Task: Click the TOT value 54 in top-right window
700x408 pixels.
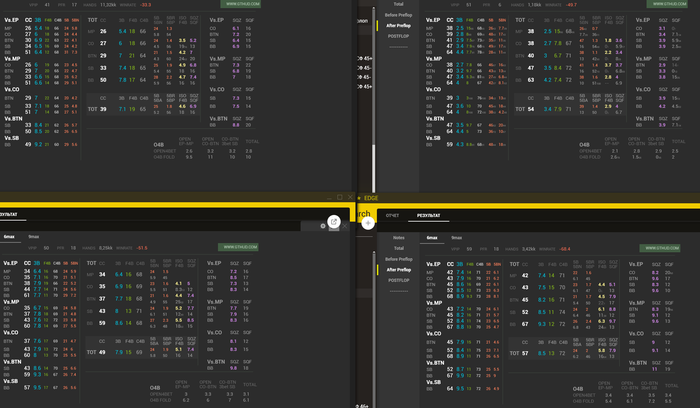Action: pos(531,109)
